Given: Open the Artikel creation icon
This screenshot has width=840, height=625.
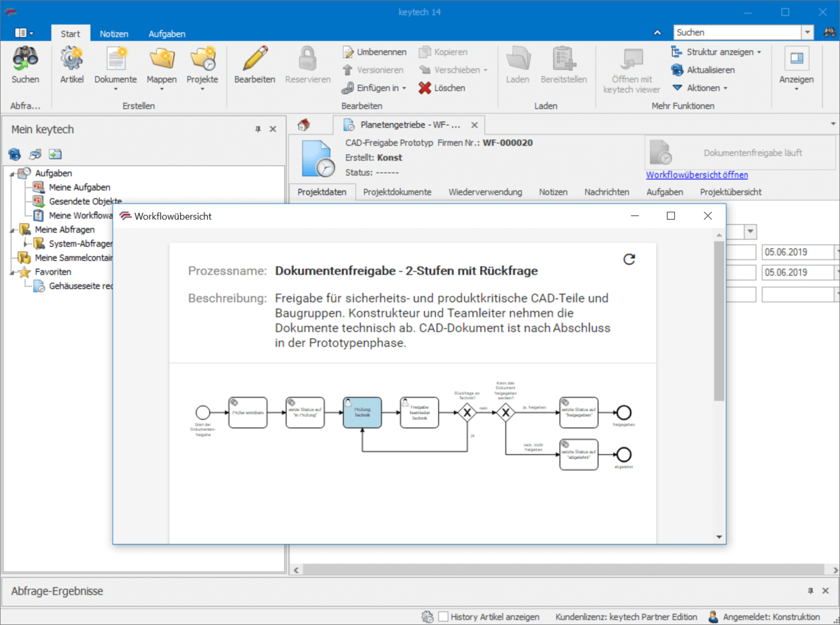Looking at the screenshot, I should pos(72,59).
